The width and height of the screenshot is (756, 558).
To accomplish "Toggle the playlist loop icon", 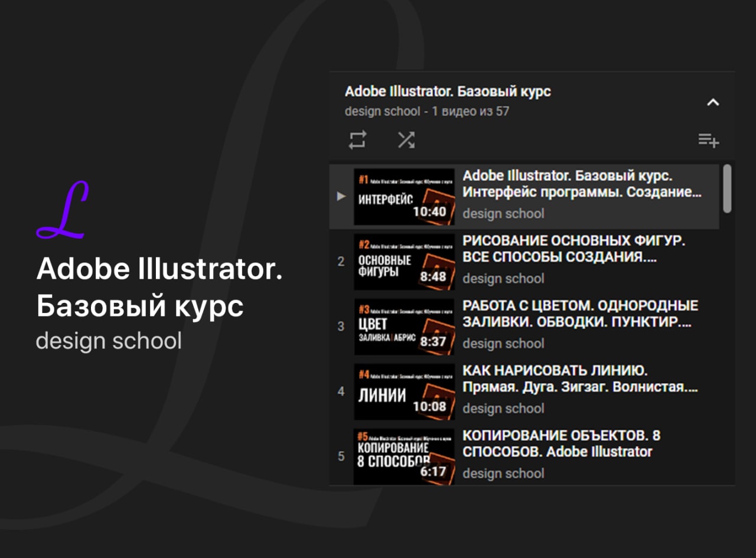I will click(x=357, y=140).
